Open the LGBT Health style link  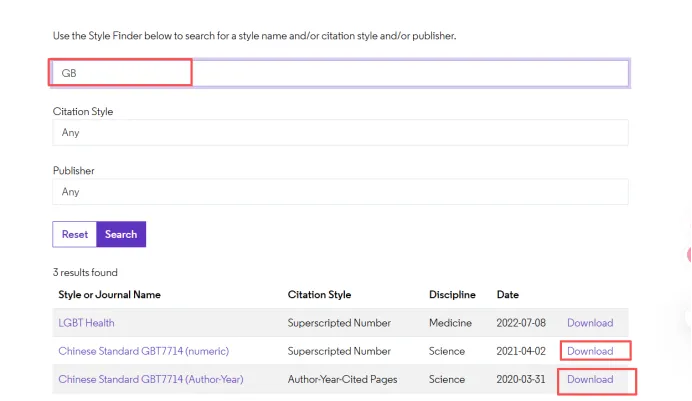pyautogui.click(x=87, y=323)
